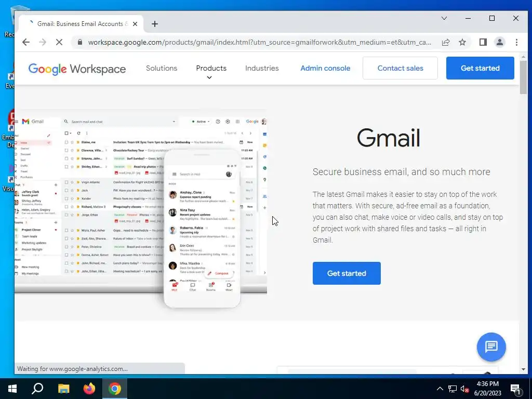532x399 pixels.
Task: Show hidden system tray icons
Action: [x=440, y=389]
